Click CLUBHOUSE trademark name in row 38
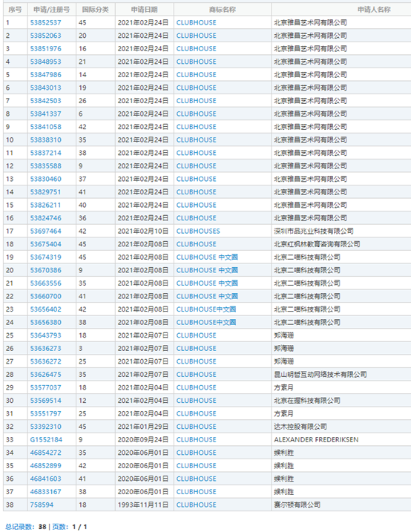The image size is (411, 532). [x=197, y=505]
